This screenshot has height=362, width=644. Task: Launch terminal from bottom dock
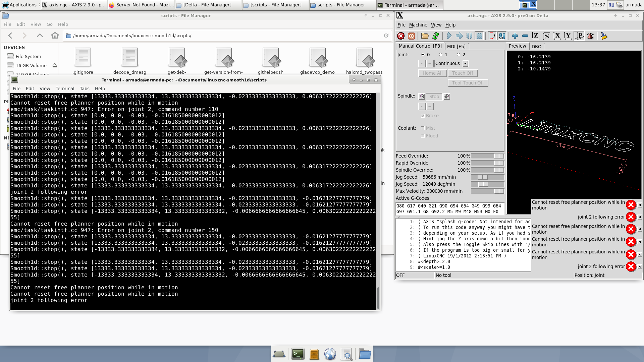click(x=298, y=354)
